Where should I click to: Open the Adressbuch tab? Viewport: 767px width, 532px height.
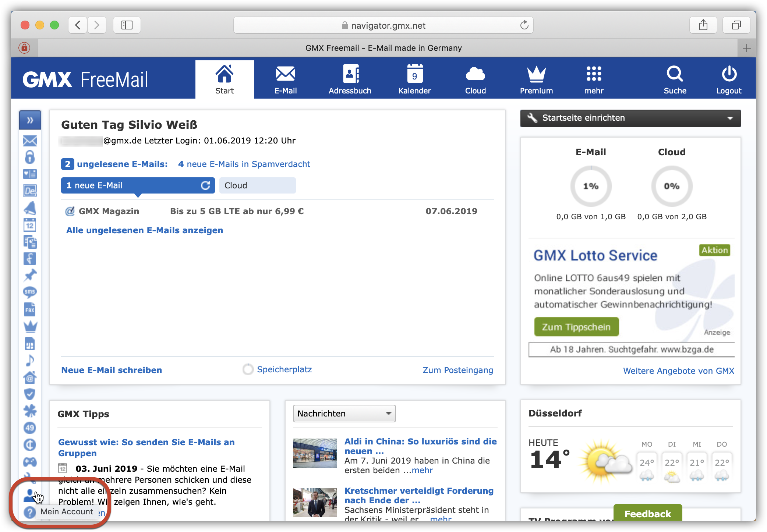click(350, 79)
